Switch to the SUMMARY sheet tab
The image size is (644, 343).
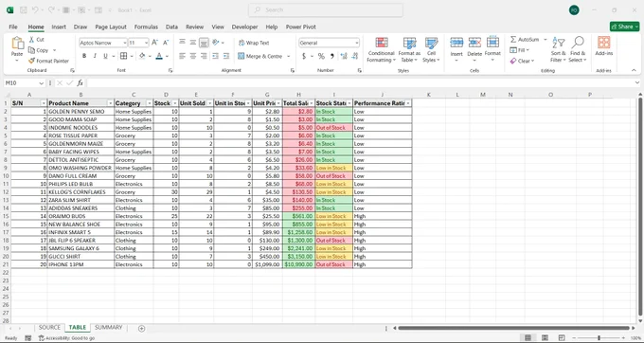(x=108, y=328)
